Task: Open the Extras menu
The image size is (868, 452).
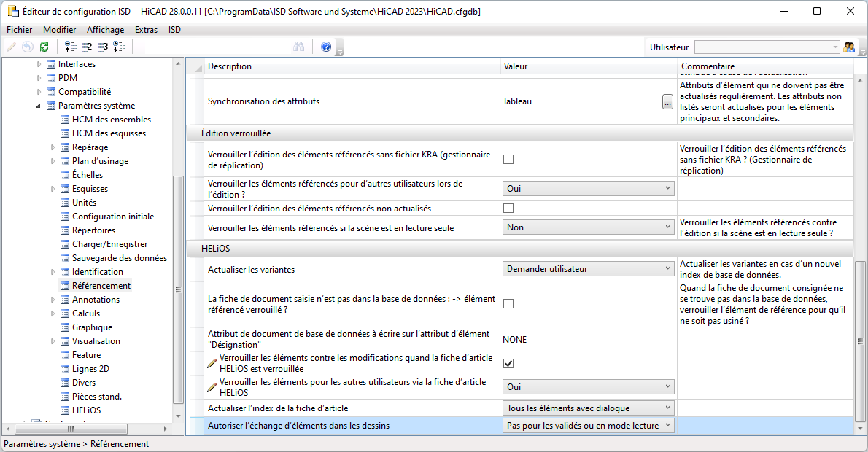Action: (146, 30)
